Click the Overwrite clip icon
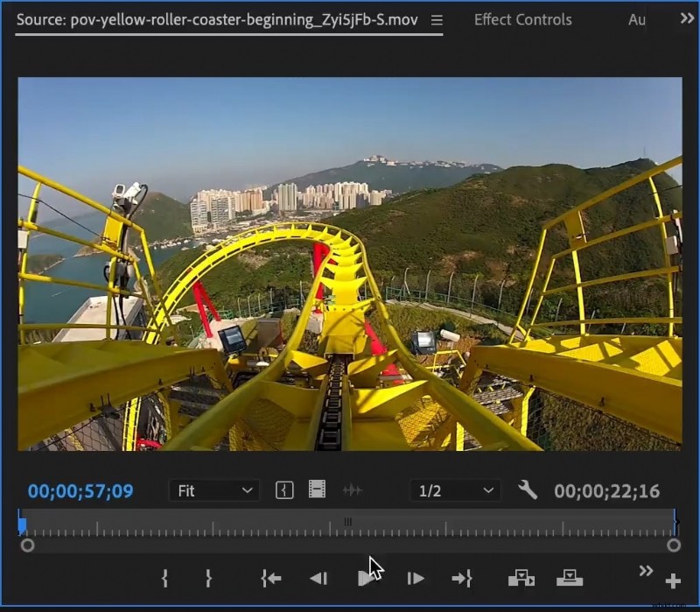The width and height of the screenshot is (700, 612). pyautogui.click(x=570, y=579)
